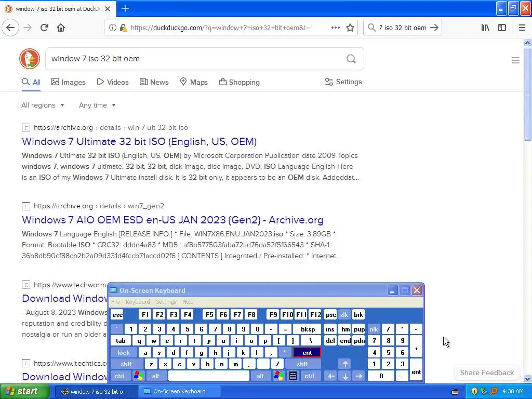Image resolution: width=532 pixels, height=399 pixels.
Task: Open the Library bookmarks icon
Action: [x=485, y=28]
